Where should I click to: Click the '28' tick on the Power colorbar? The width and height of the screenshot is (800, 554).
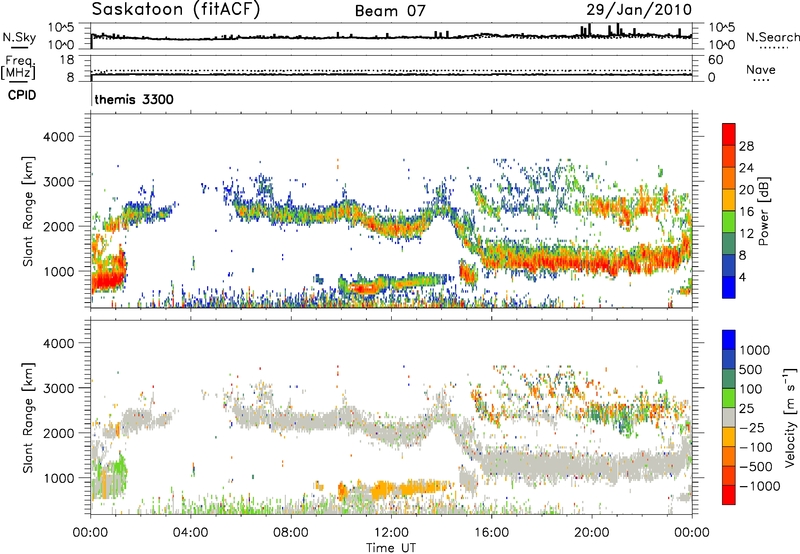pos(746,146)
